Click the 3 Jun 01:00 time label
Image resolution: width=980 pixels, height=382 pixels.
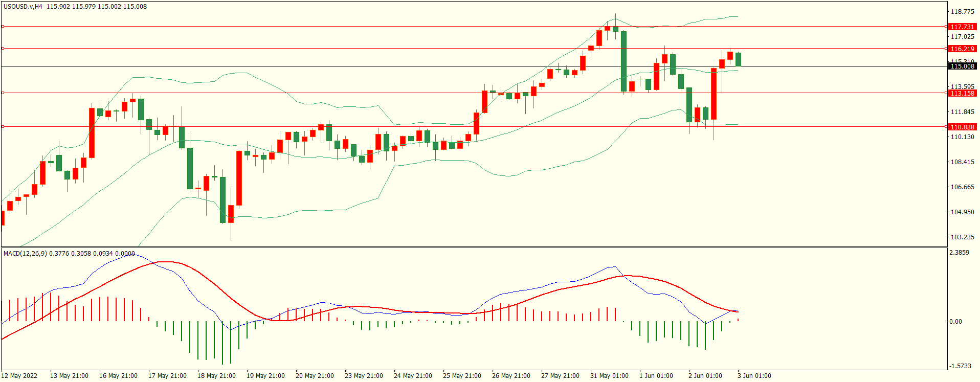754,375
